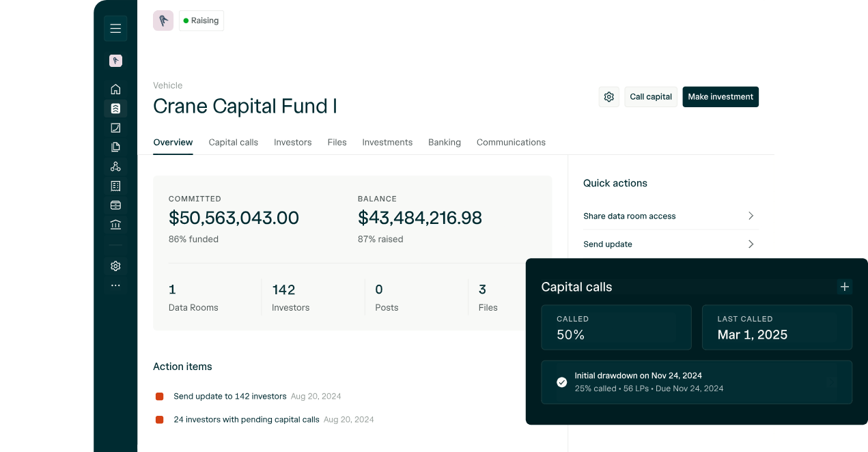
Task: Switch to the Overview tab
Action: tap(173, 143)
